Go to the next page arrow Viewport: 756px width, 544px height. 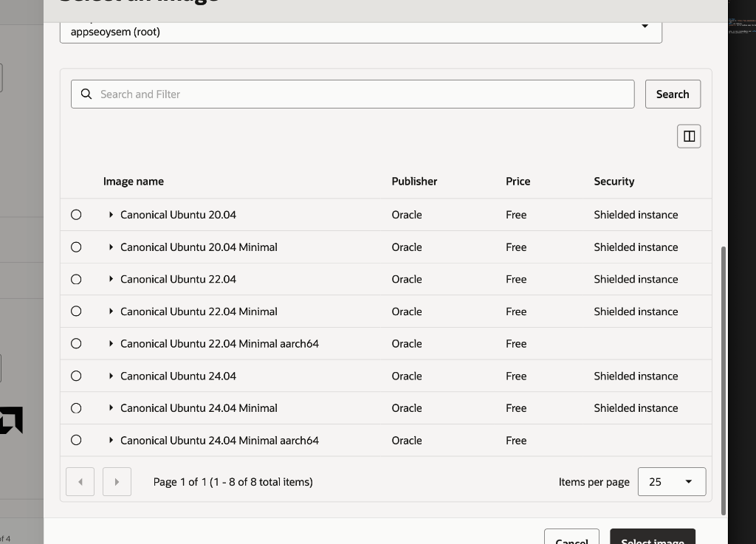tap(117, 482)
